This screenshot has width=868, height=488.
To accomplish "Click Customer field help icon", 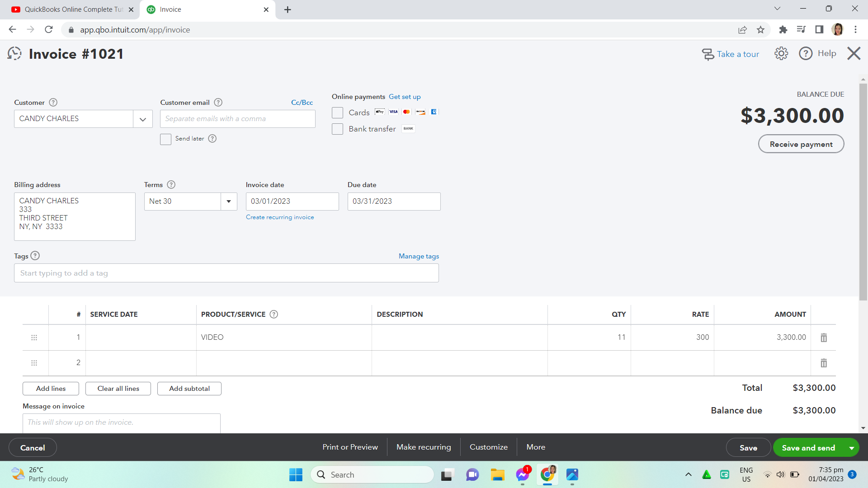I will point(53,103).
